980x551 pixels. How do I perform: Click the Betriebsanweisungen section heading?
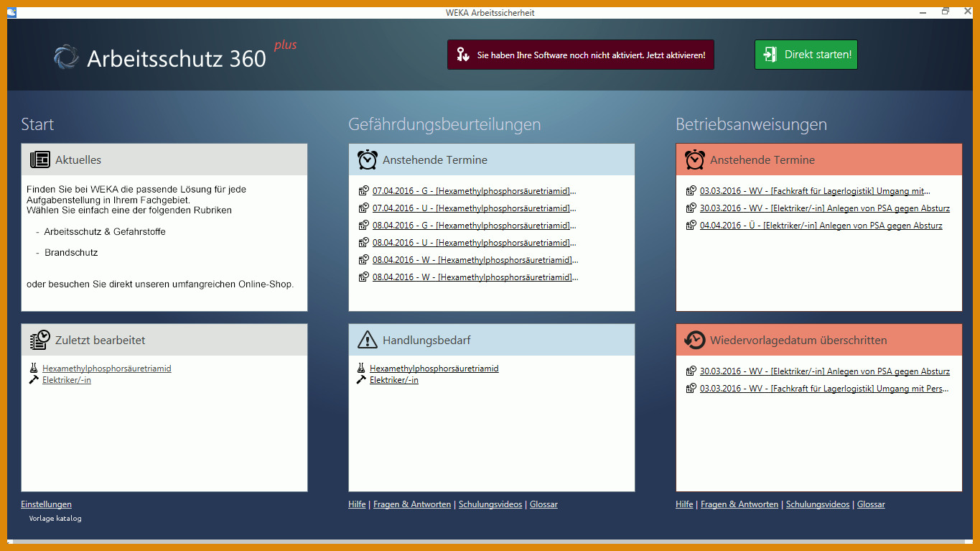point(751,124)
